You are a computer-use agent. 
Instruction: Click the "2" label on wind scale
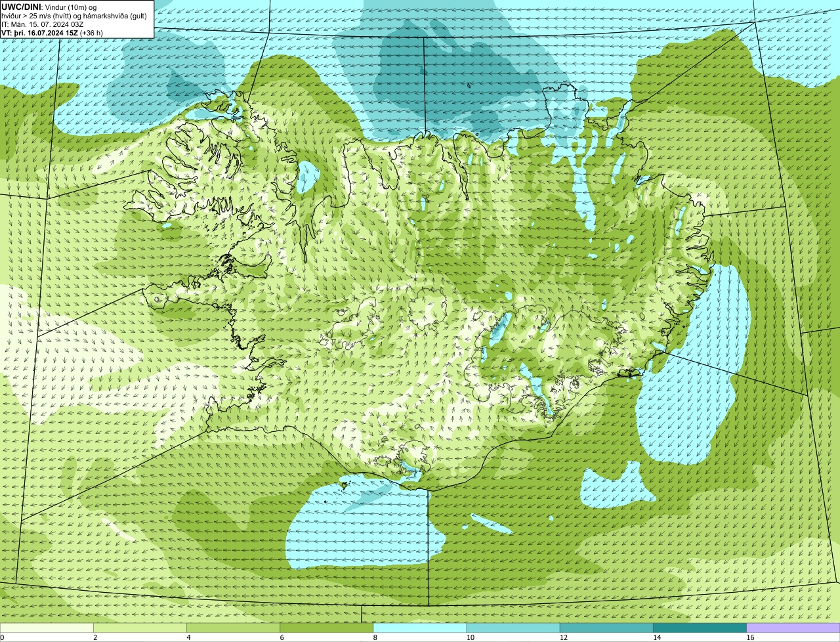tap(95, 637)
